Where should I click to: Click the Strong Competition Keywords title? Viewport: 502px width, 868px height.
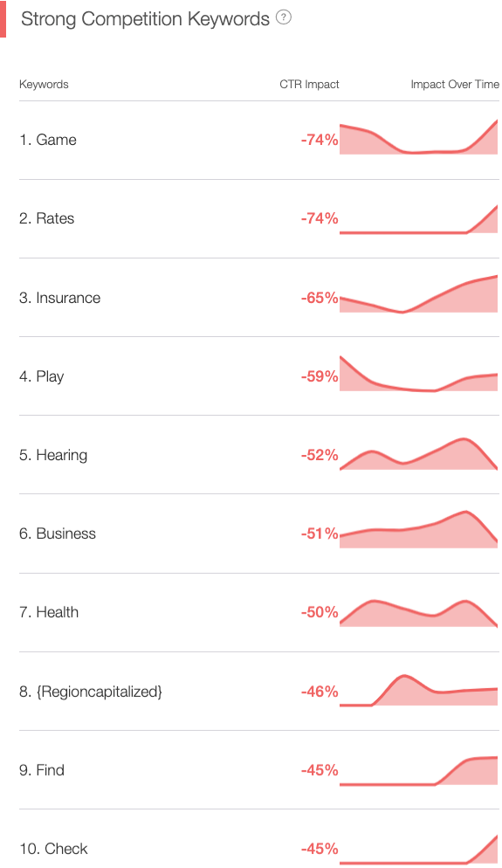(145, 19)
